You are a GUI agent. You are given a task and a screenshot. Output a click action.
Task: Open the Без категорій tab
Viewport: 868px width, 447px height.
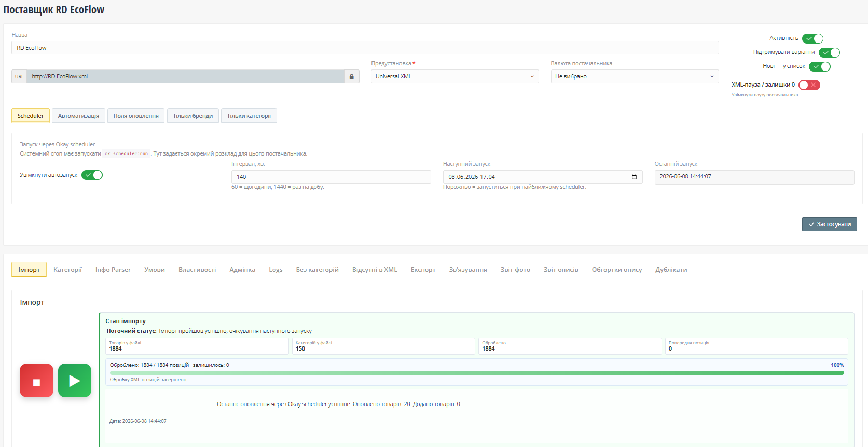coord(317,270)
